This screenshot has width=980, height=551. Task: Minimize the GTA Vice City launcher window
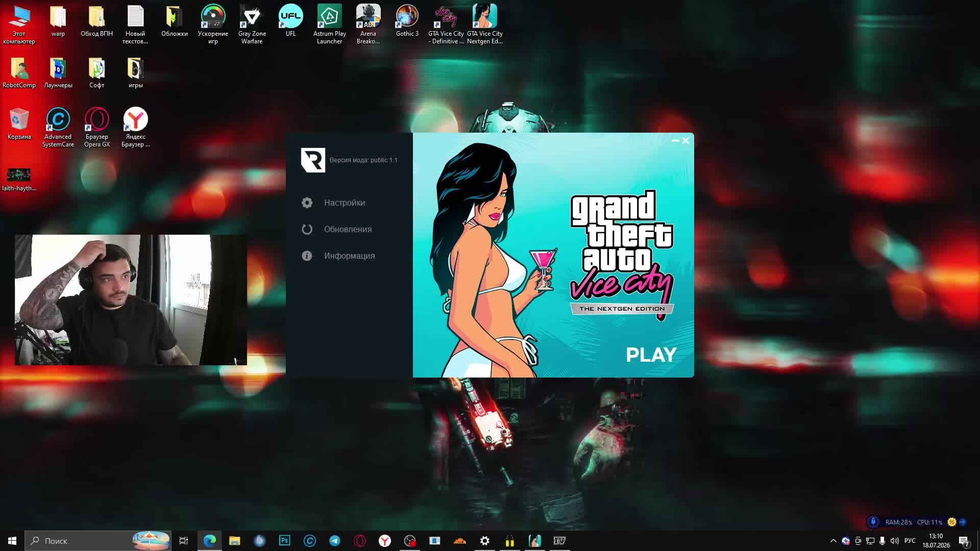pos(675,140)
